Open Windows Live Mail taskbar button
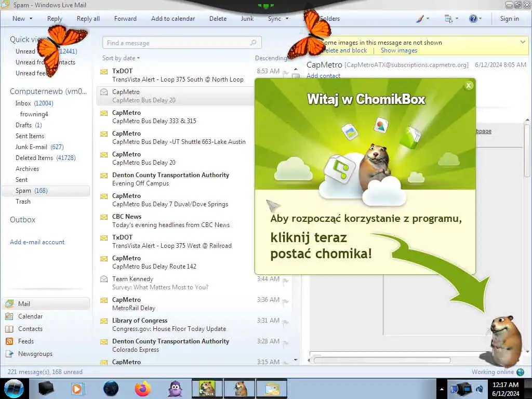 click(272, 389)
